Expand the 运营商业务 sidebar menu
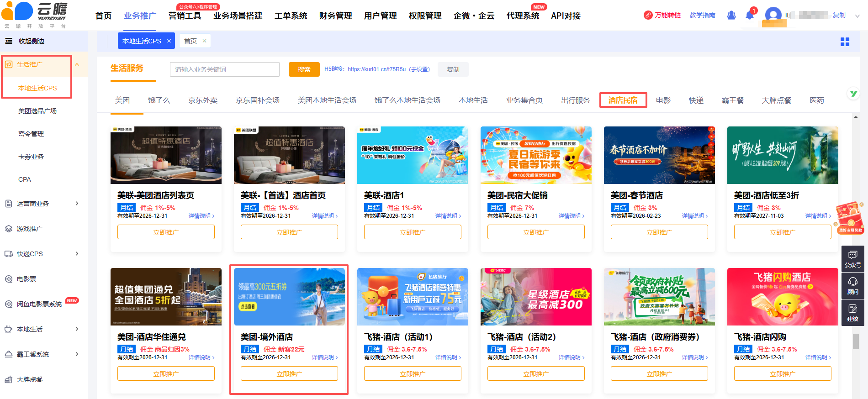868x399 pixels. [x=77, y=204]
